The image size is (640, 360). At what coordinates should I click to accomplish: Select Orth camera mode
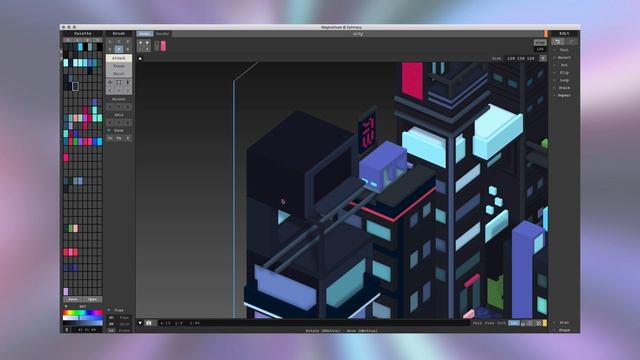coord(502,323)
